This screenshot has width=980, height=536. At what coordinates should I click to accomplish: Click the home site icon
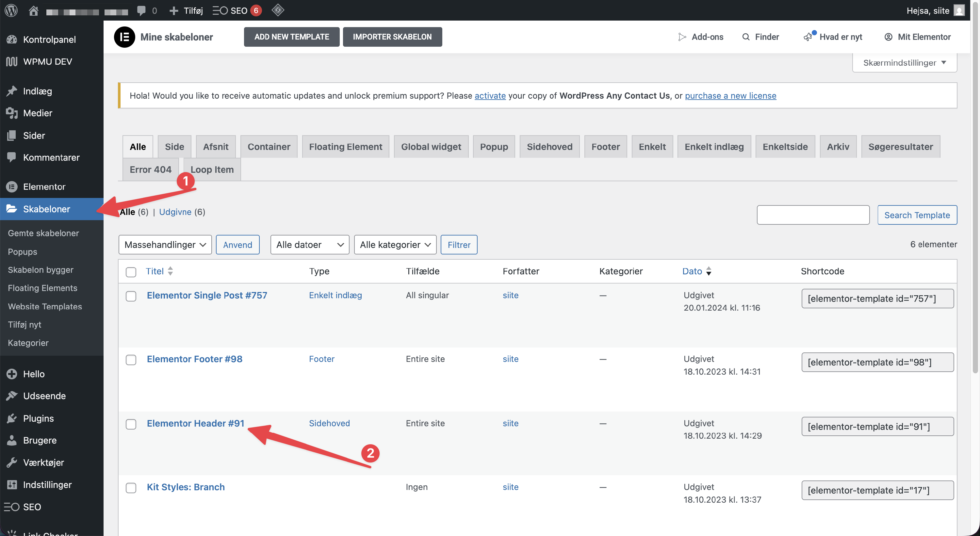[x=33, y=10]
